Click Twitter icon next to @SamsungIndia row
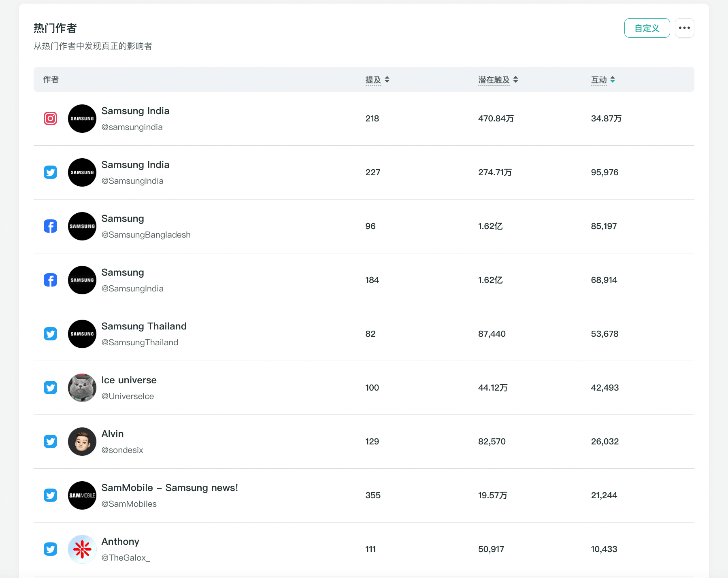The width and height of the screenshot is (728, 578). tap(50, 172)
